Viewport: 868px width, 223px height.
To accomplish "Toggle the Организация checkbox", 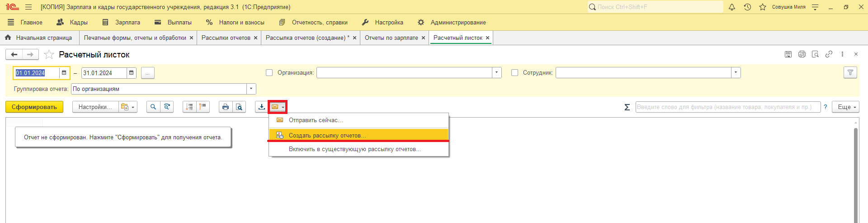I will (269, 73).
